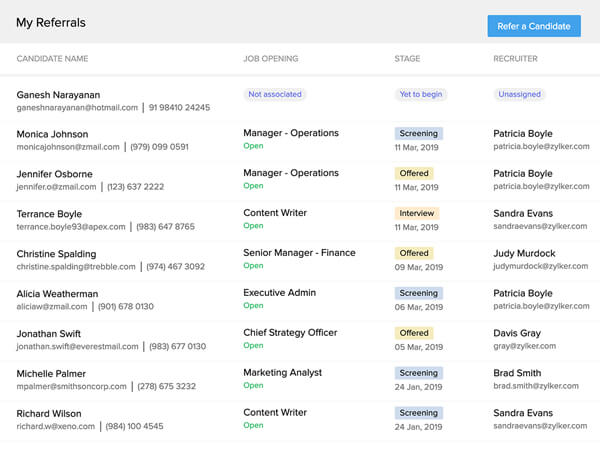Screen dimensions: 600x471
Task: Click the Unassigned recruiter badge
Action: (520, 95)
